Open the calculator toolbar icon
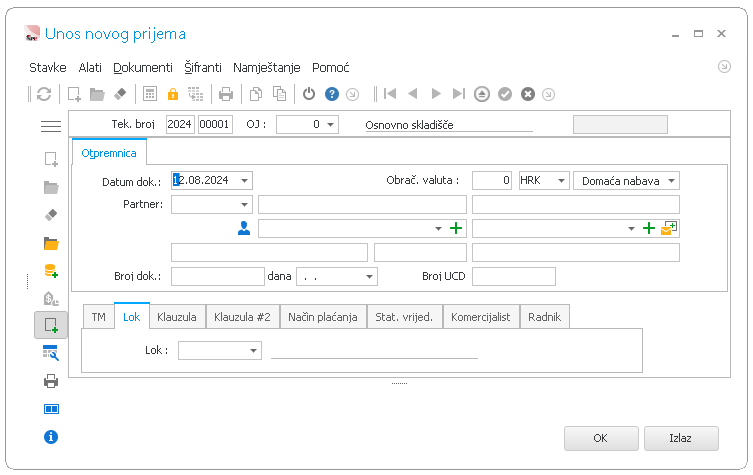The height and width of the screenshot is (475, 753). (150, 94)
